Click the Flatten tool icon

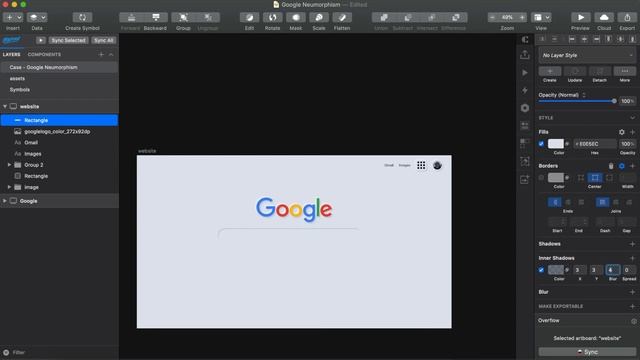(x=342, y=17)
